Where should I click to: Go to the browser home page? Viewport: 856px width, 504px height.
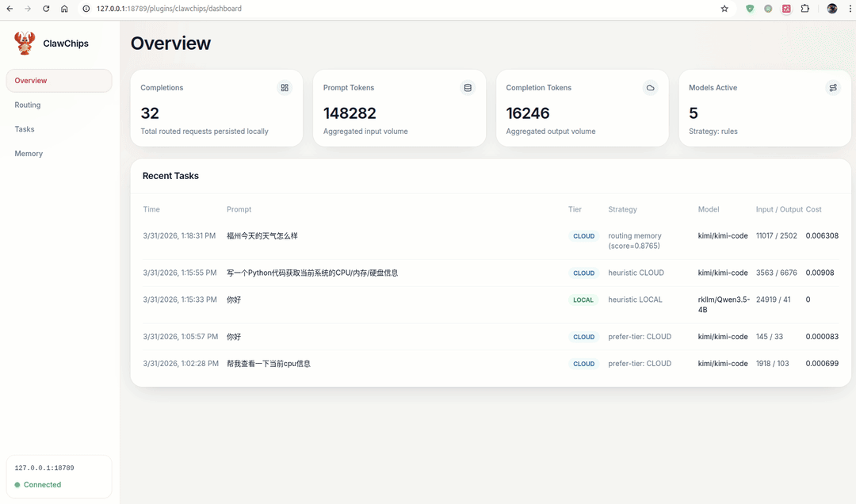click(x=64, y=9)
